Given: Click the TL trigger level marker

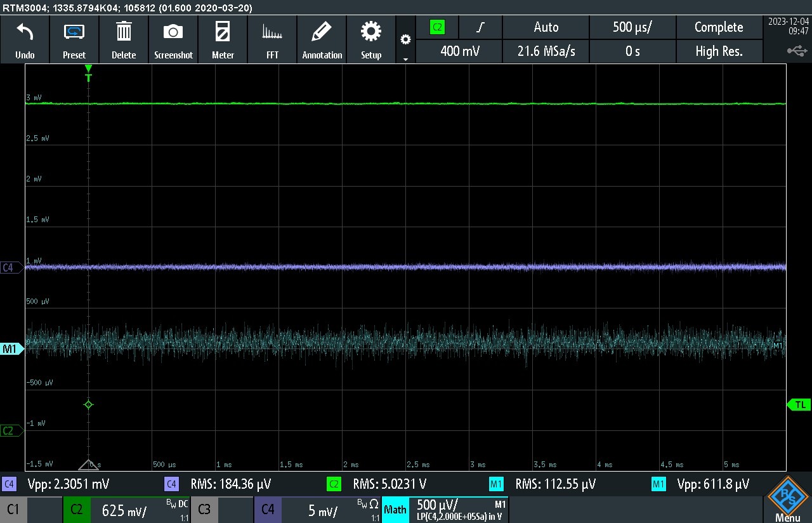Looking at the screenshot, I should [x=799, y=404].
